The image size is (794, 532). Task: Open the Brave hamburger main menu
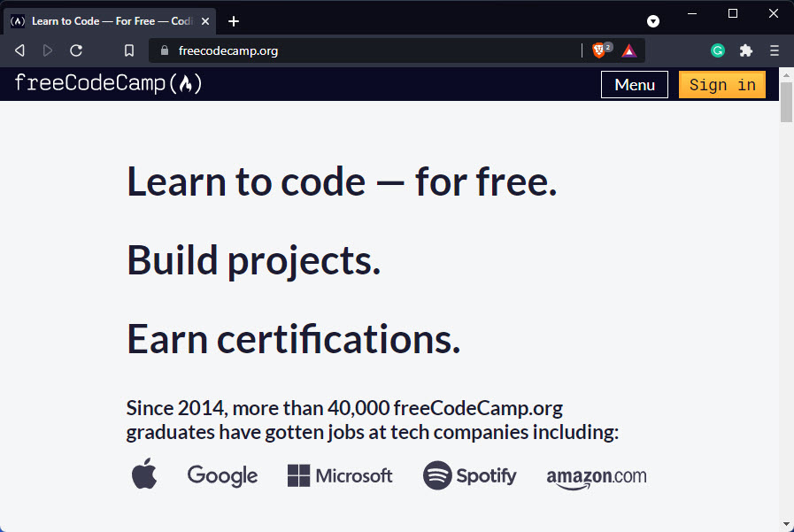click(x=775, y=50)
